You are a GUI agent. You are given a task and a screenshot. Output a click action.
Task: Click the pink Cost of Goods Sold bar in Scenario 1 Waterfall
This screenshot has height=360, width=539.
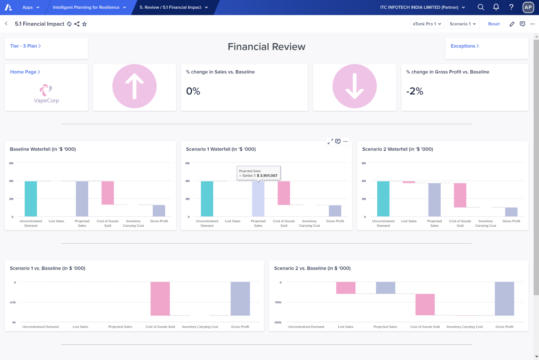[x=284, y=193]
